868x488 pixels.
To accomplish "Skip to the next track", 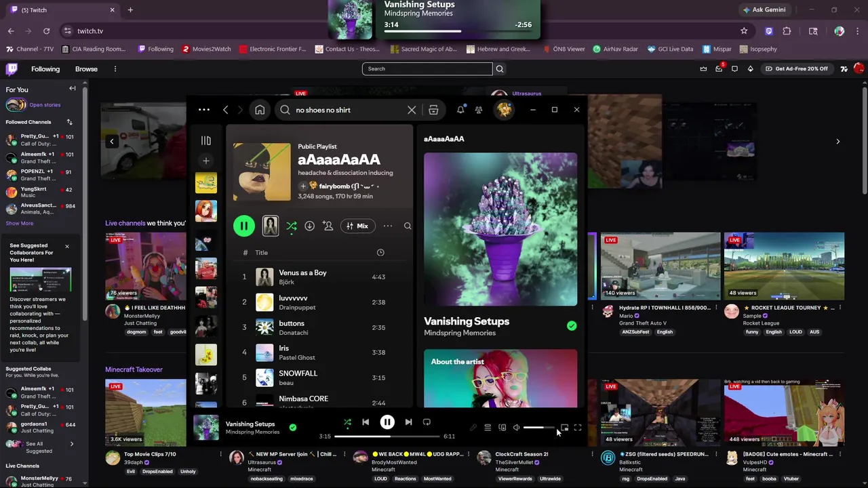I will point(408,422).
